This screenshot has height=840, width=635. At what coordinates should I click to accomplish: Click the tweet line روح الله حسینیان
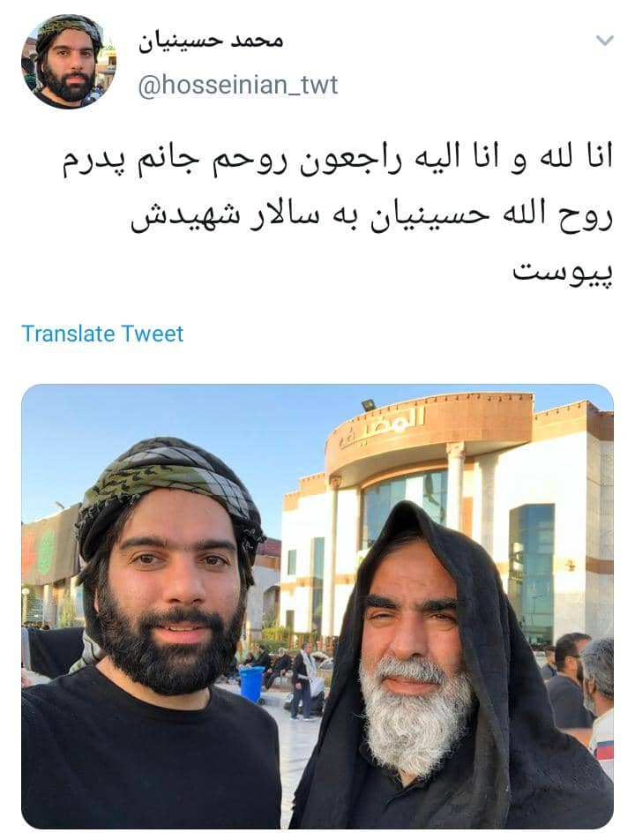[x=372, y=214]
